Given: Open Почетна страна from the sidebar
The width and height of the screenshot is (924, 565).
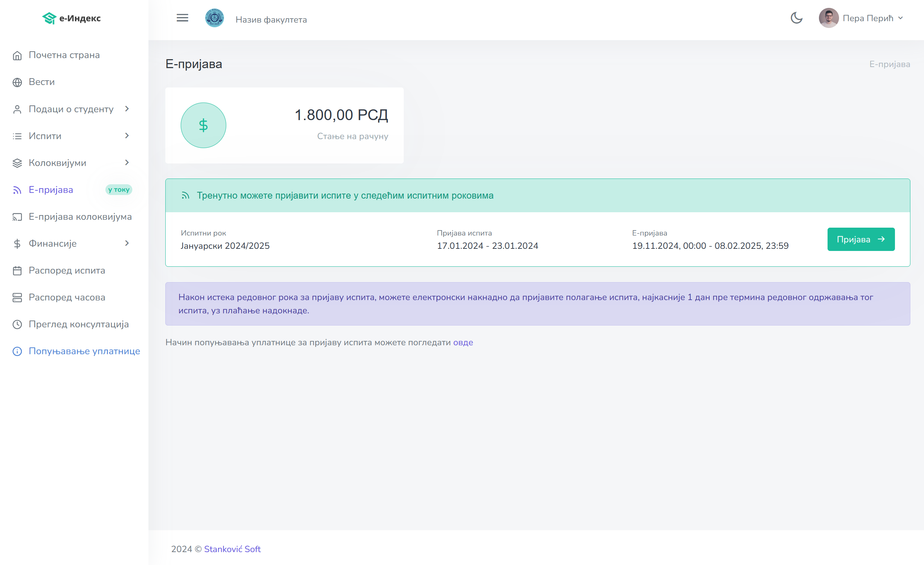Looking at the screenshot, I should [x=64, y=55].
